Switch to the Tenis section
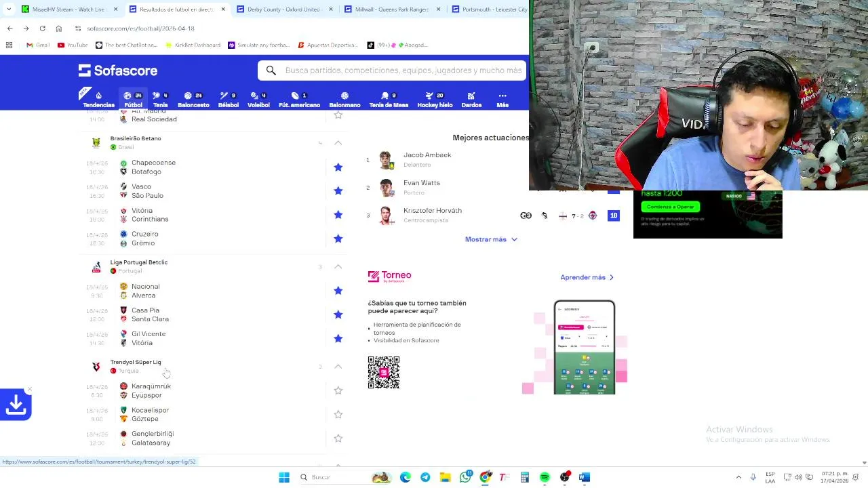This screenshot has height=488, width=868. point(160,100)
